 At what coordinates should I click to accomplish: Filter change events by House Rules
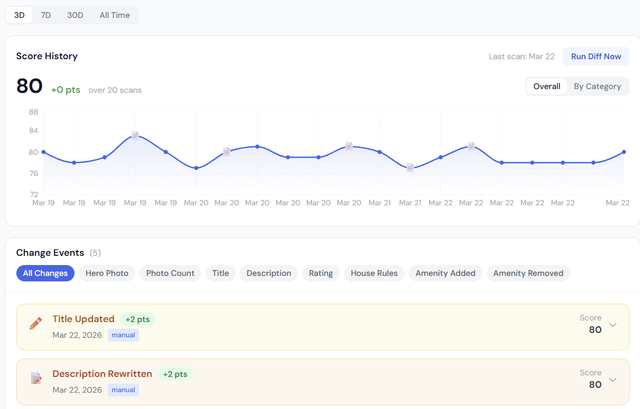(374, 273)
